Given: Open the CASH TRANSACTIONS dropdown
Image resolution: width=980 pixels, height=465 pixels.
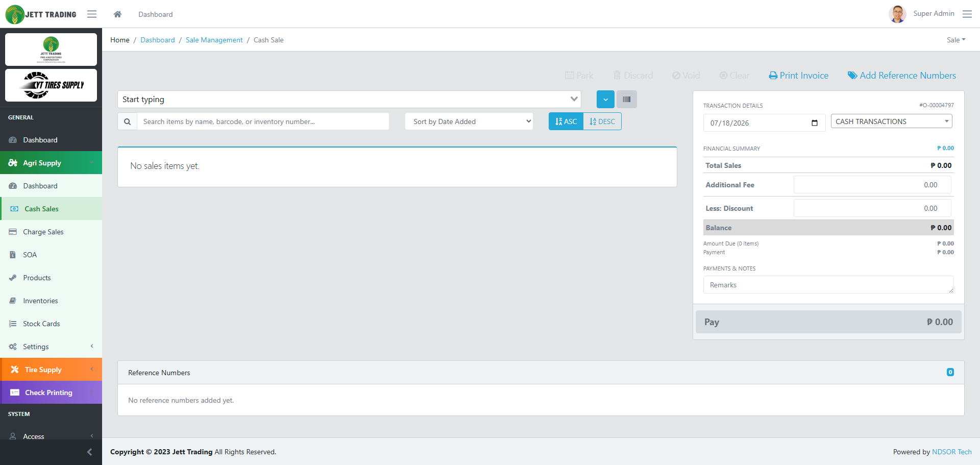Looking at the screenshot, I should (x=892, y=121).
